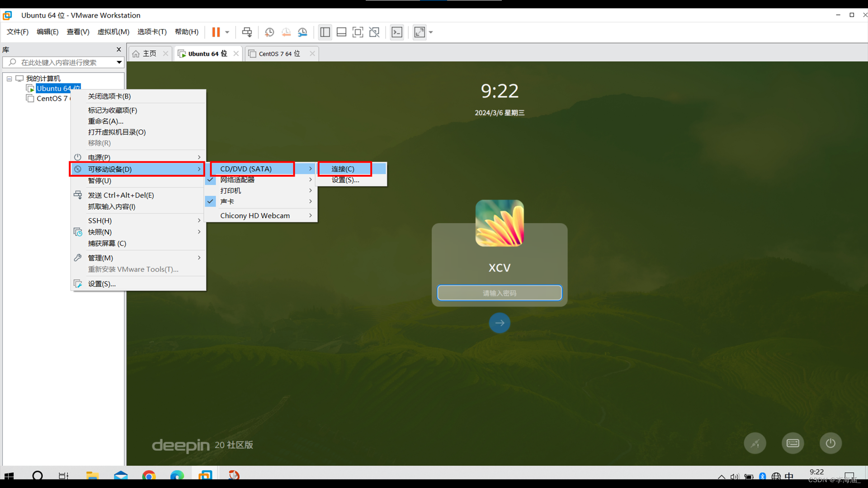
Task: Click the Bluetooth icon in the system tray
Action: click(763, 477)
